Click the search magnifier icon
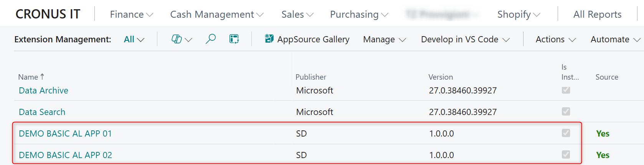This screenshot has height=165, width=644. tap(210, 39)
